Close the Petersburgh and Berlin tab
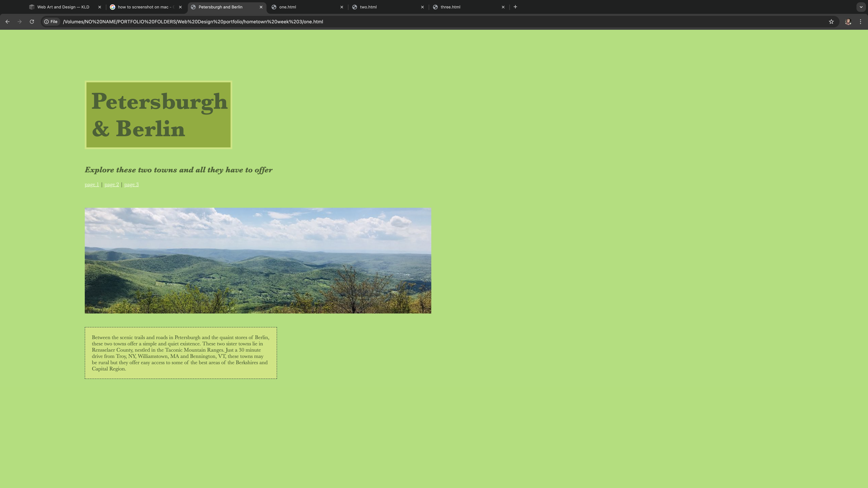 pyautogui.click(x=261, y=7)
